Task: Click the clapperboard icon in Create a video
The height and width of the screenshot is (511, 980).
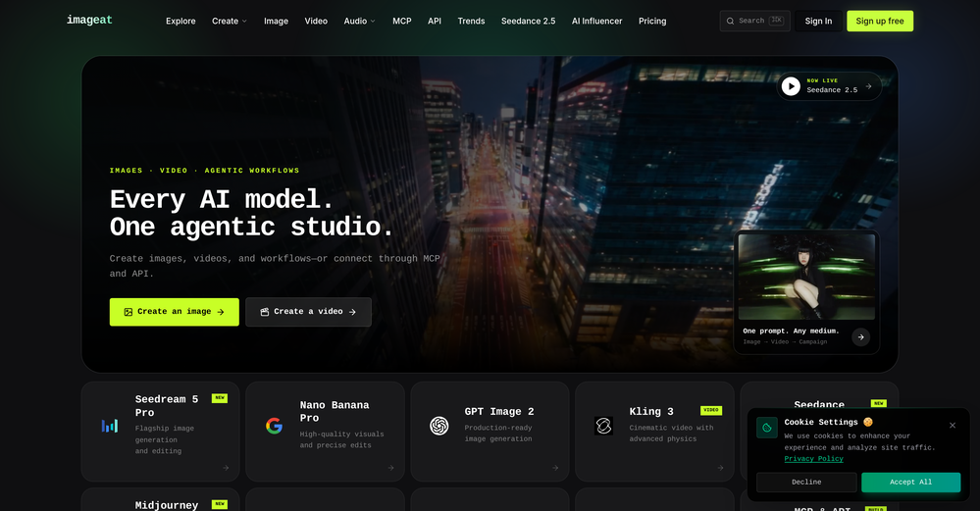Action: [x=265, y=312]
